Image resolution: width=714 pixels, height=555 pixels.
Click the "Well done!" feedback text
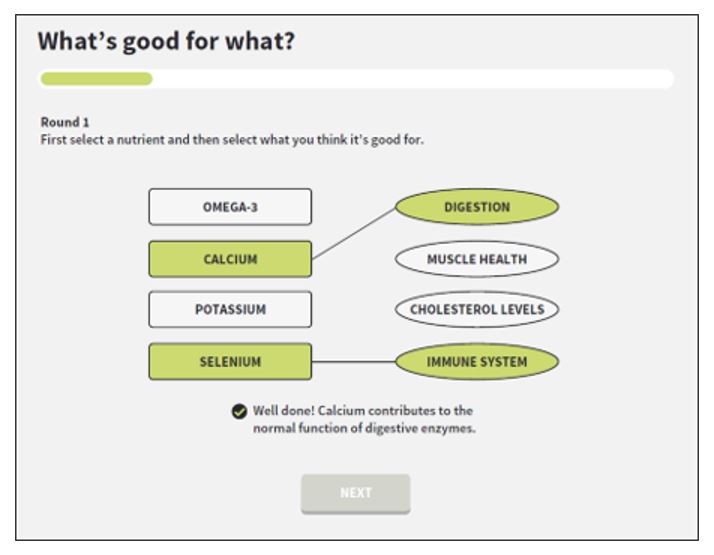tap(284, 411)
